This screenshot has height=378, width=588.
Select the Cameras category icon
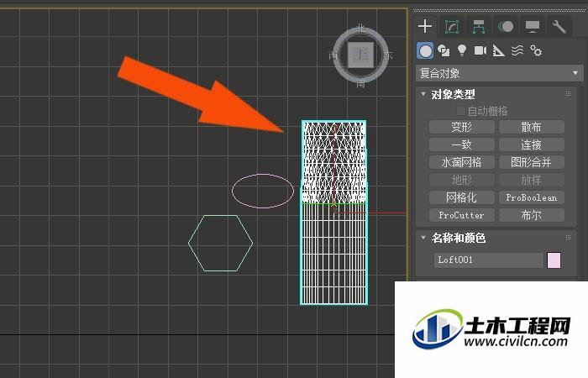(480, 50)
